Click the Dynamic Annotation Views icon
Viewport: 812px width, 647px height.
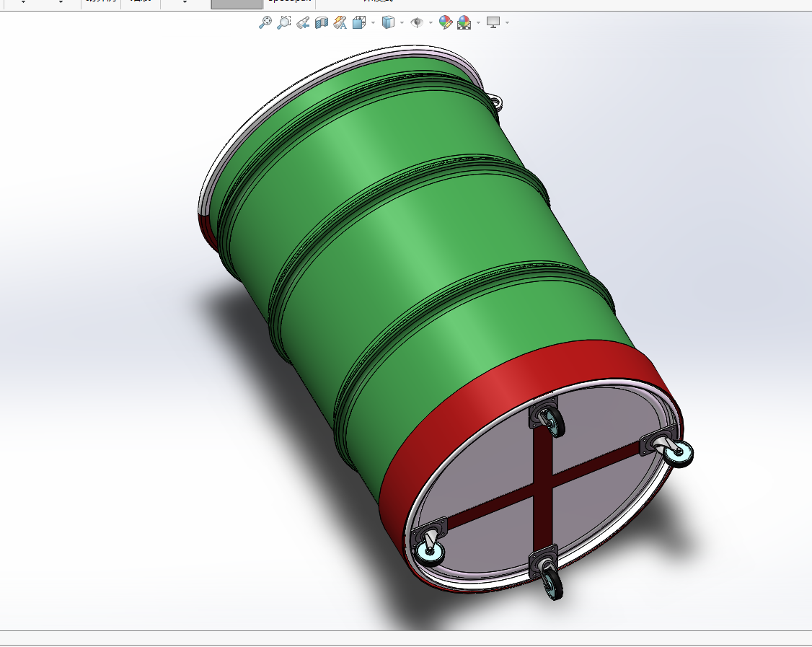(x=340, y=22)
